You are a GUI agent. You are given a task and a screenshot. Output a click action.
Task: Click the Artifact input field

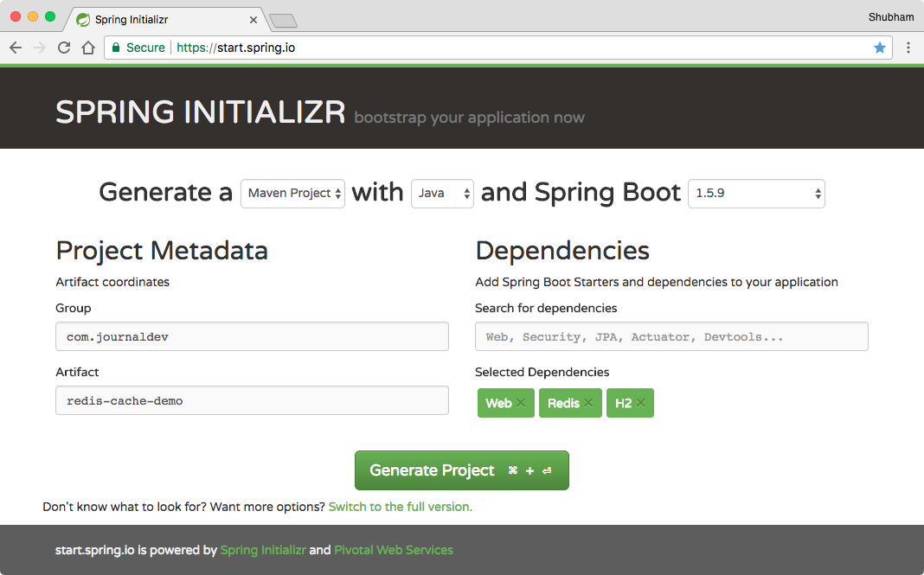pos(253,400)
